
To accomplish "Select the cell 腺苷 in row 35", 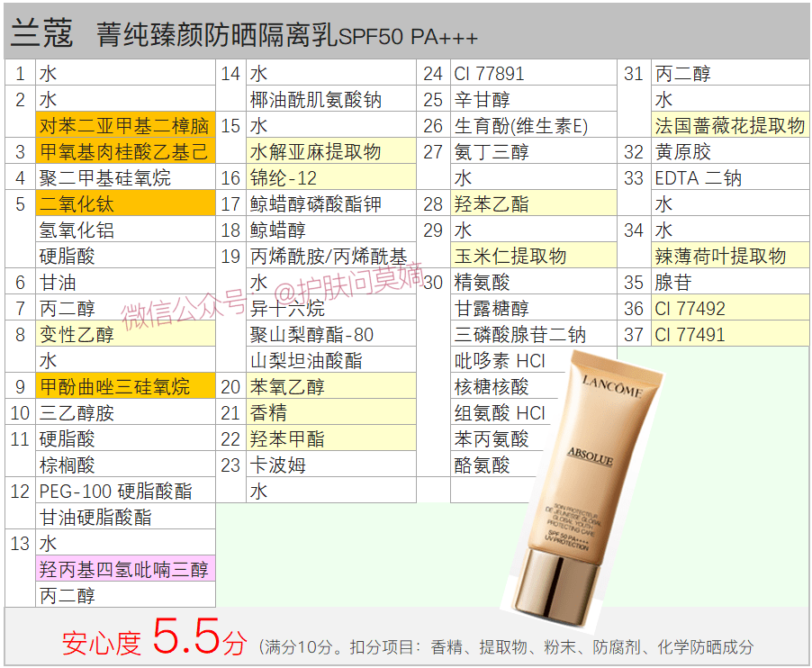I will (730, 282).
